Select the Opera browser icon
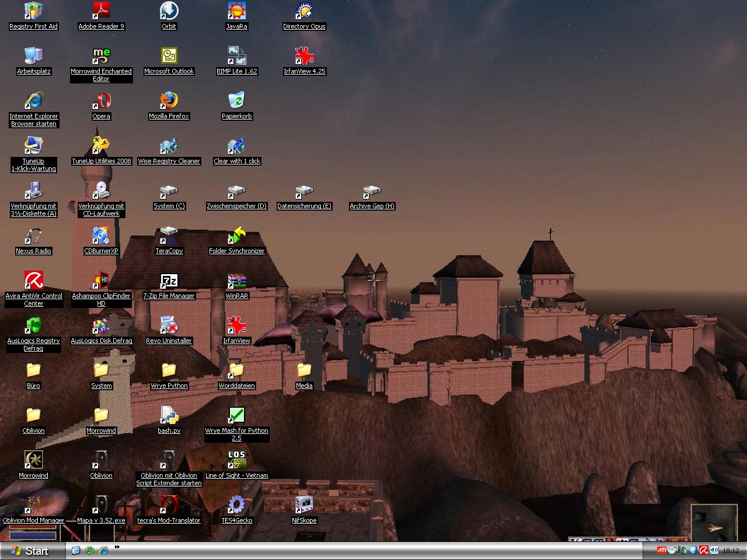 pos(101,101)
